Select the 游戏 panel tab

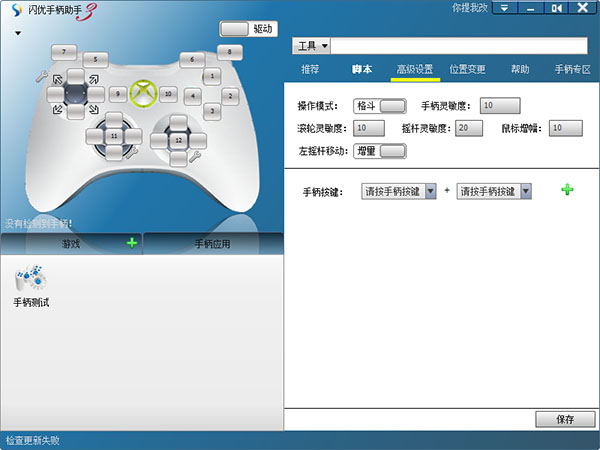click(71, 243)
